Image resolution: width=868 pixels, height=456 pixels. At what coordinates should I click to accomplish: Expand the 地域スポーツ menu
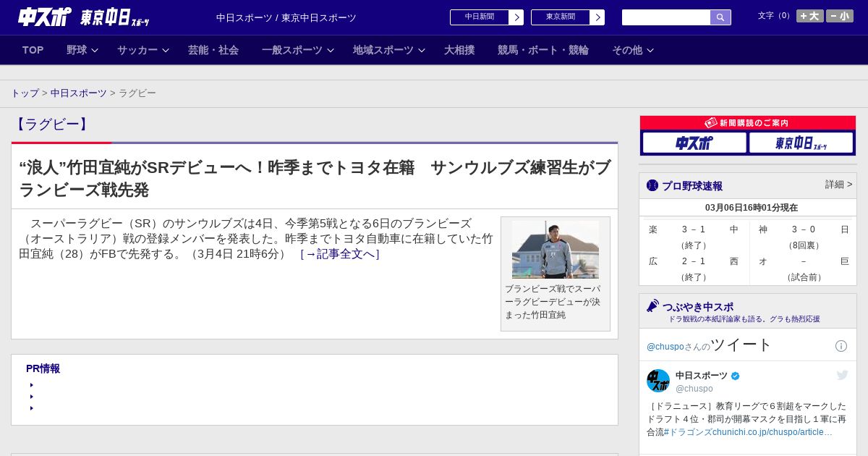click(389, 50)
